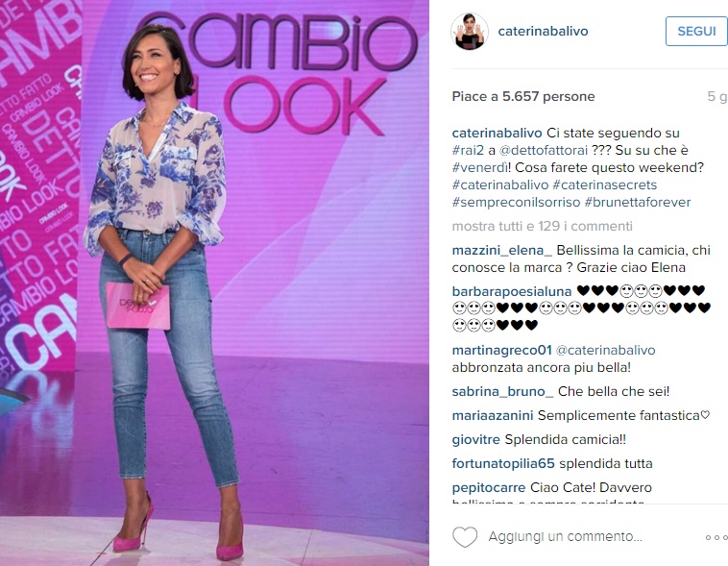728x566 pixels.
Task: View giovitre commenter profile
Action: click(476, 439)
